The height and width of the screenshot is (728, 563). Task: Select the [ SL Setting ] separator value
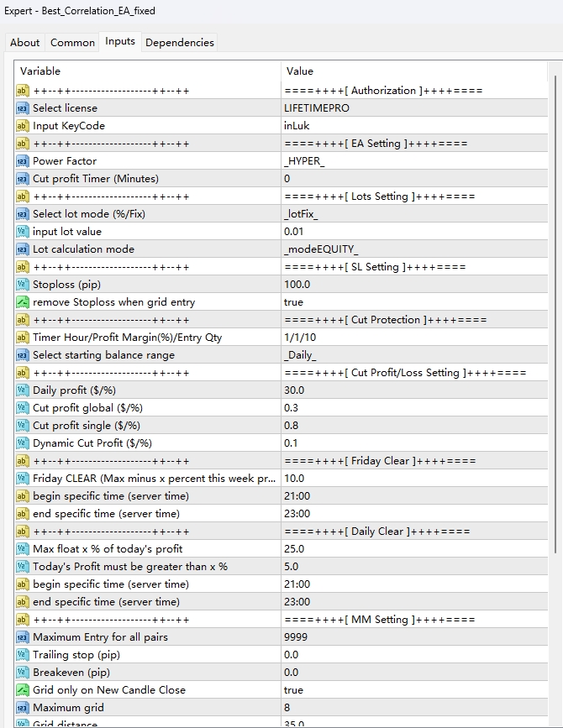pyautogui.click(x=414, y=267)
